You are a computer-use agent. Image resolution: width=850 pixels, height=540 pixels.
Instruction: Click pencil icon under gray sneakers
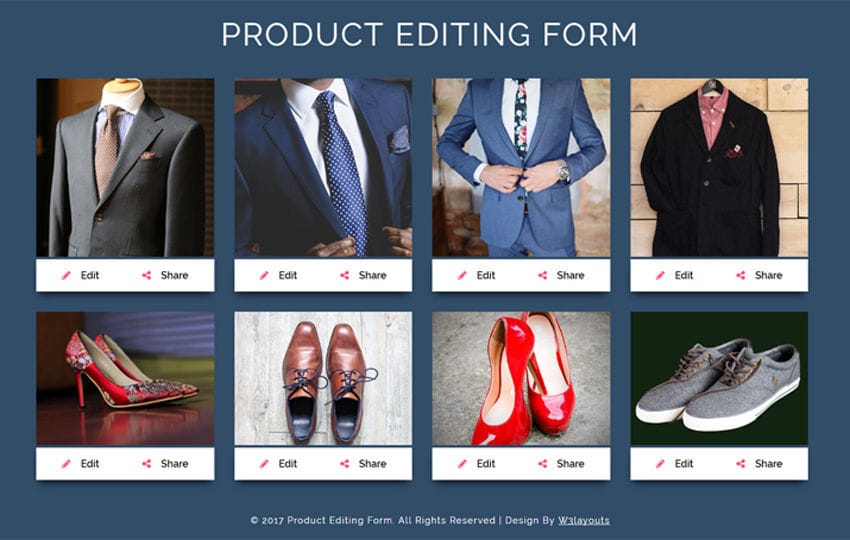(x=660, y=464)
